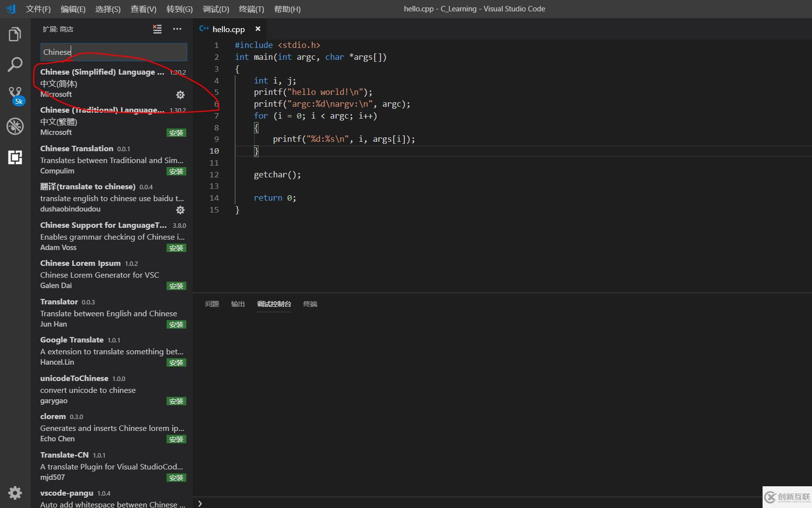The height and width of the screenshot is (508, 812).
Task: Clear extension search results icon
Action: tap(157, 29)
